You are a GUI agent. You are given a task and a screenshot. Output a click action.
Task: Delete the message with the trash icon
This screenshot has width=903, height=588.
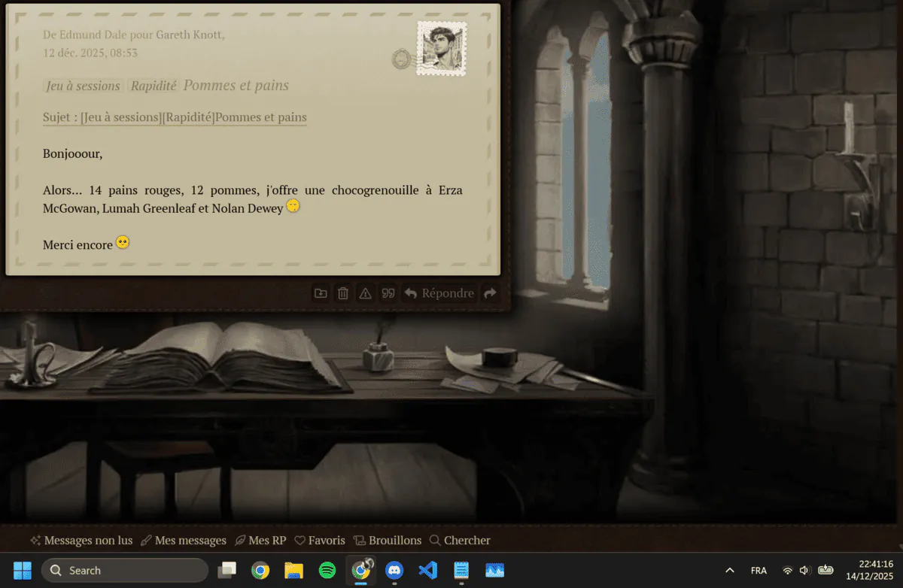click(343, 293)
